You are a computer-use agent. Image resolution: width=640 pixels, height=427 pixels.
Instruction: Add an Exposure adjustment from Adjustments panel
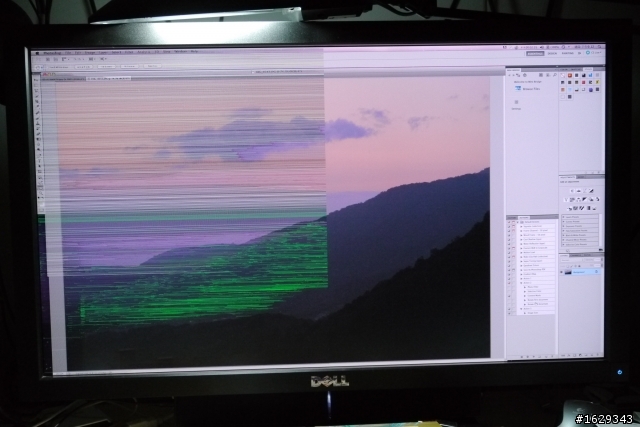point(591,191)
